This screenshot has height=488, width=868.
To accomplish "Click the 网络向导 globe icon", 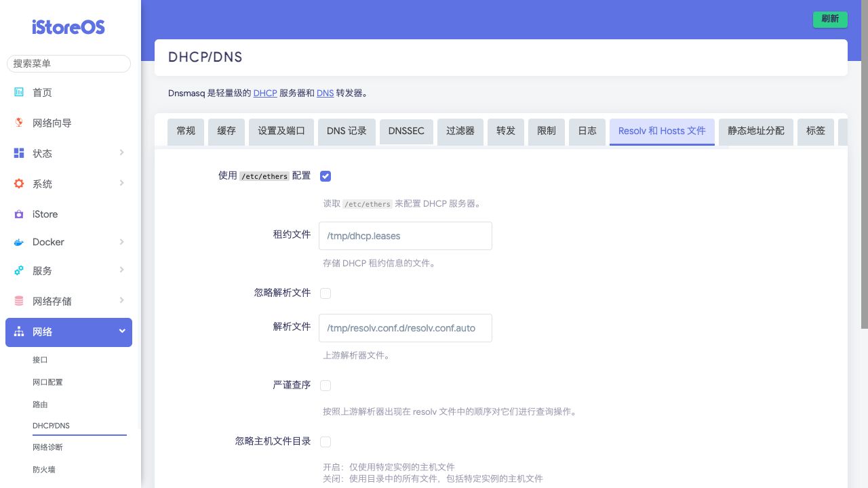I will [19, 123].
